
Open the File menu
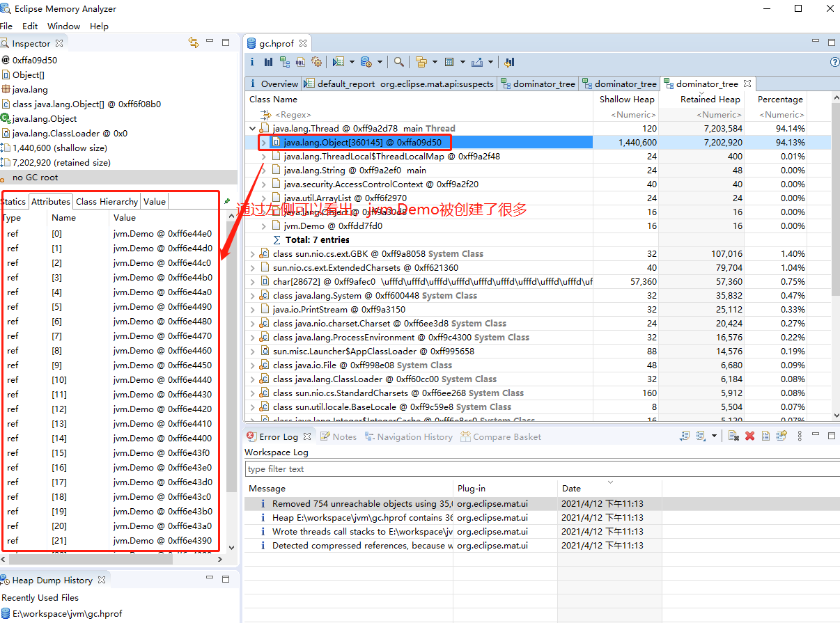pos(7,26)
